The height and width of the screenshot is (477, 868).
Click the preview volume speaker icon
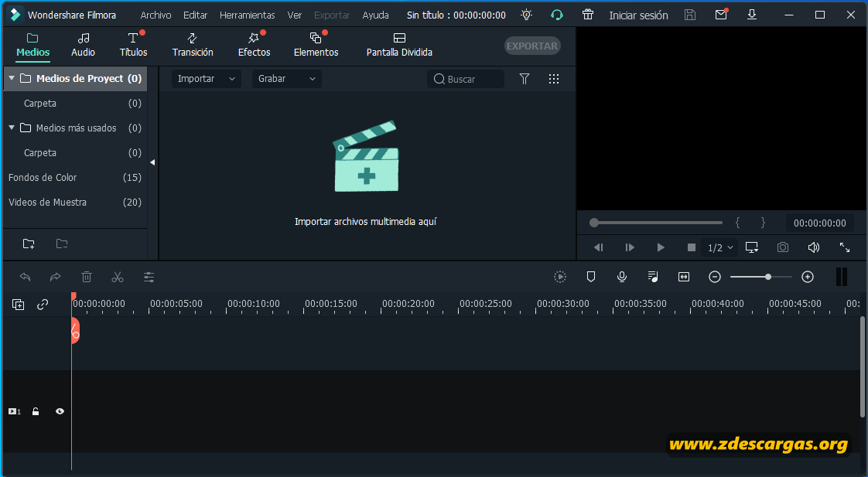(814, 247)
